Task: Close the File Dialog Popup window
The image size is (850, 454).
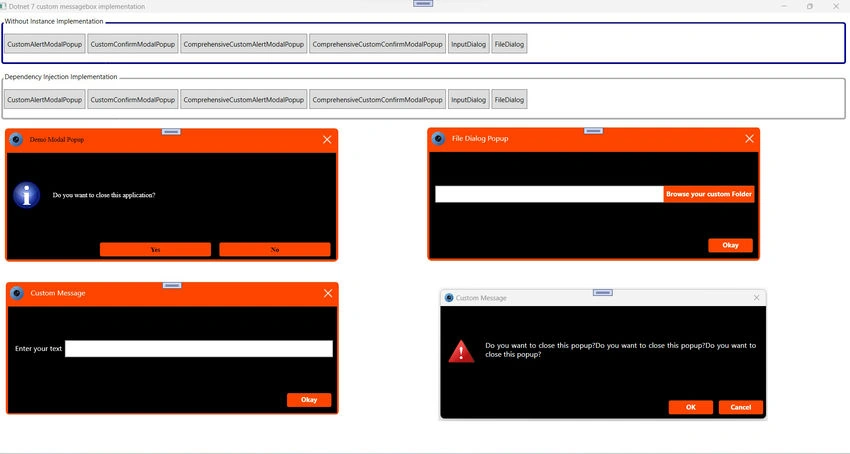Action: 749,139
